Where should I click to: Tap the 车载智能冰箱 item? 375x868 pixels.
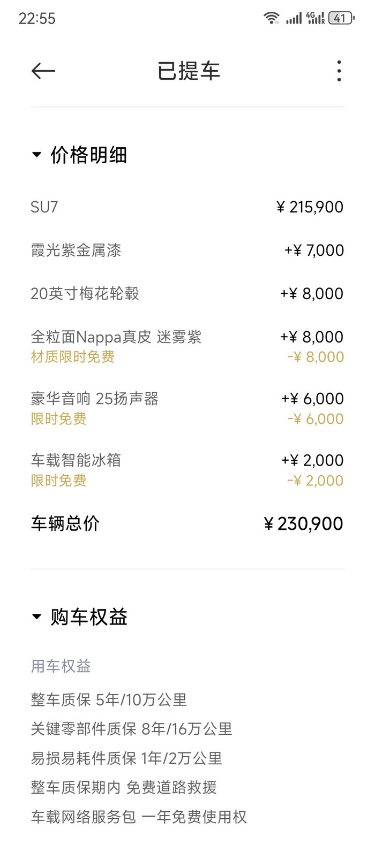tap(76, 460)
